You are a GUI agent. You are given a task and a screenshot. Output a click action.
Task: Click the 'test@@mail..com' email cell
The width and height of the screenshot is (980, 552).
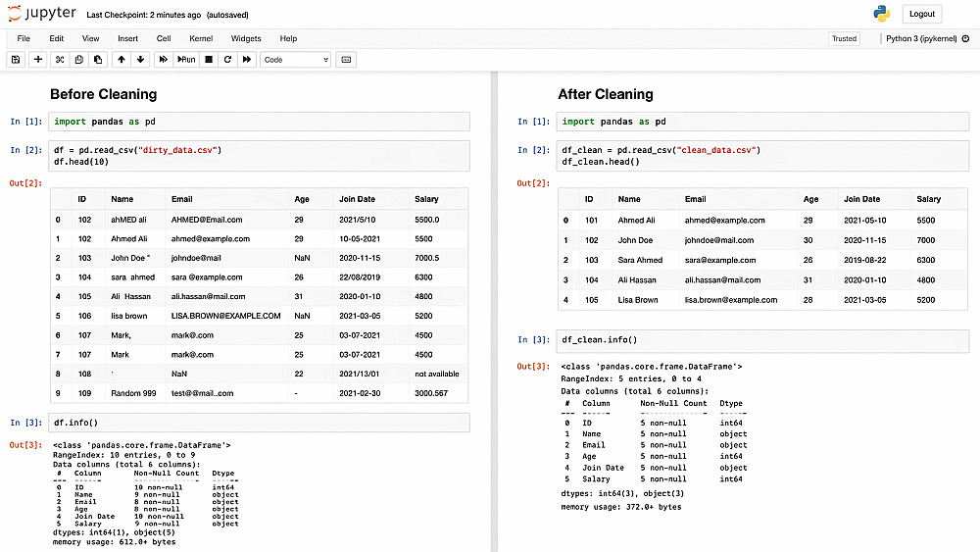click(203, 394)
